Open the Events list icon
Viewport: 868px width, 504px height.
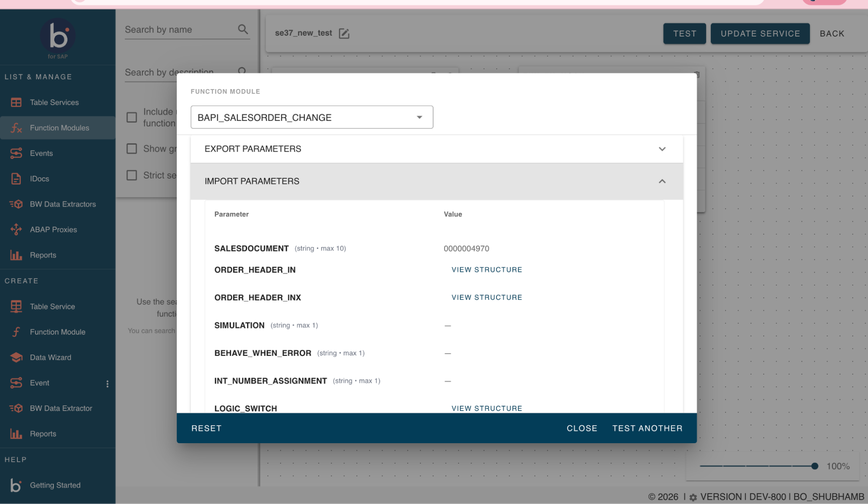[x=16, y=153]
